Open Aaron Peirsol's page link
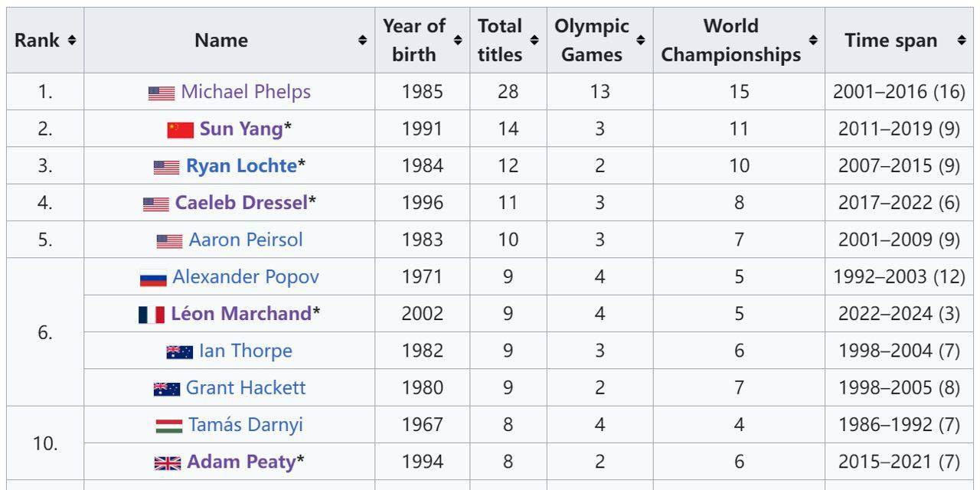 (x=246, y=240)
